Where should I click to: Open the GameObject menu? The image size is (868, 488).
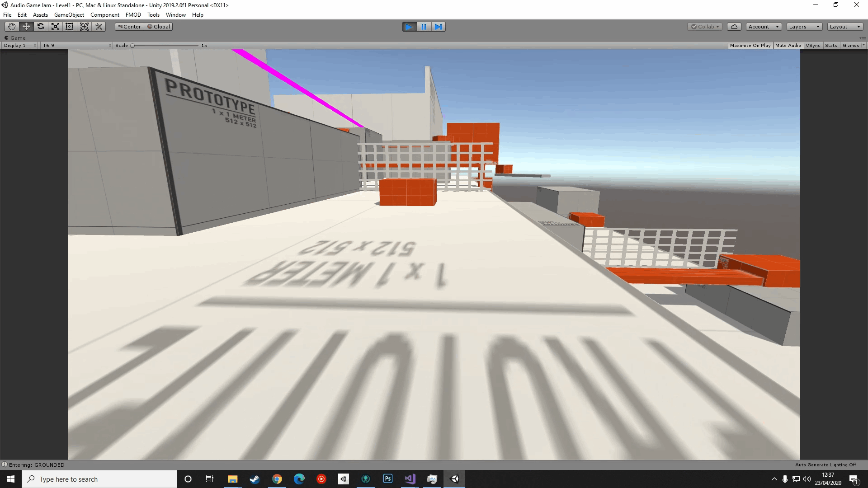pyautogui.click(x=69, y=15)
